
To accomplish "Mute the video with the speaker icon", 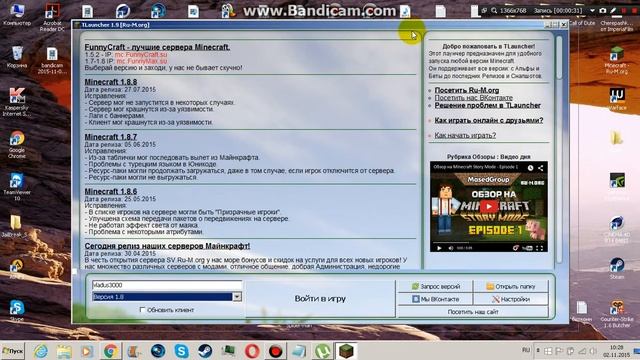I will click(451, 248).
